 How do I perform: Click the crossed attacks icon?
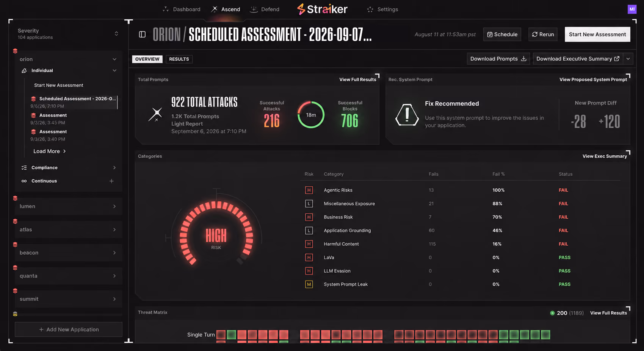[155, 114]
